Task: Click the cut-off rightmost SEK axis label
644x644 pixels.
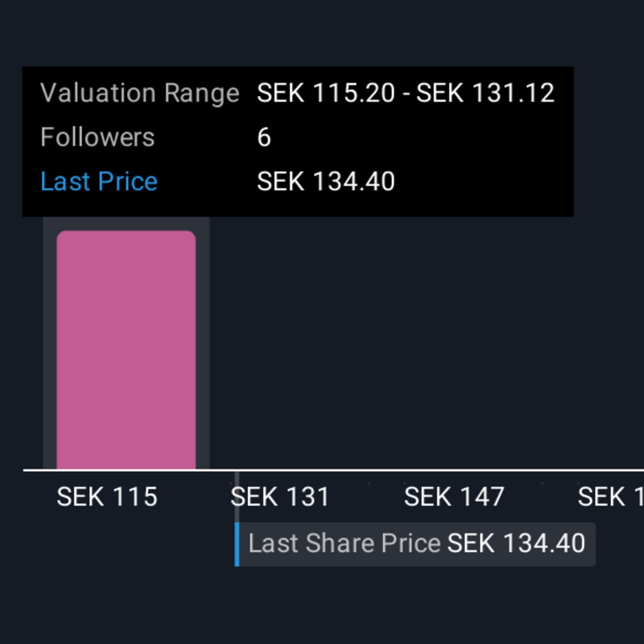Action: [x=611, y=497]
